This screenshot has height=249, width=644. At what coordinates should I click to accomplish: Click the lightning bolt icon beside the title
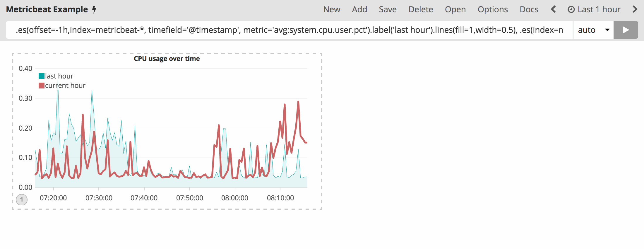[94, 10]
